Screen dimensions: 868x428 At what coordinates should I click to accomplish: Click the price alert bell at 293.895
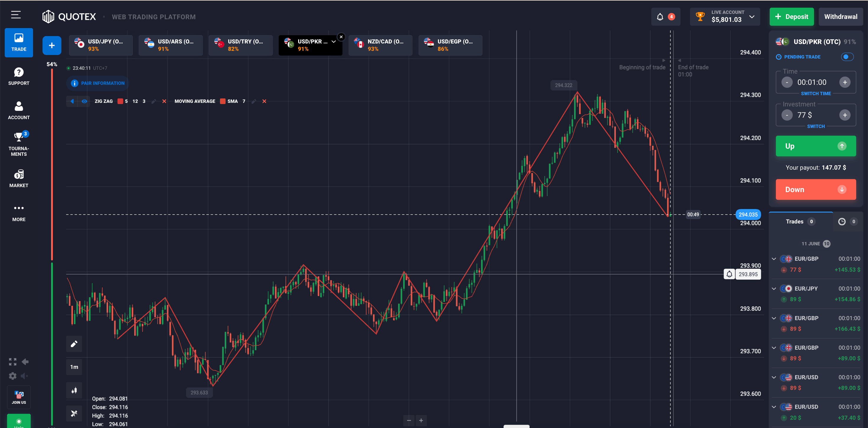point(729,274)
